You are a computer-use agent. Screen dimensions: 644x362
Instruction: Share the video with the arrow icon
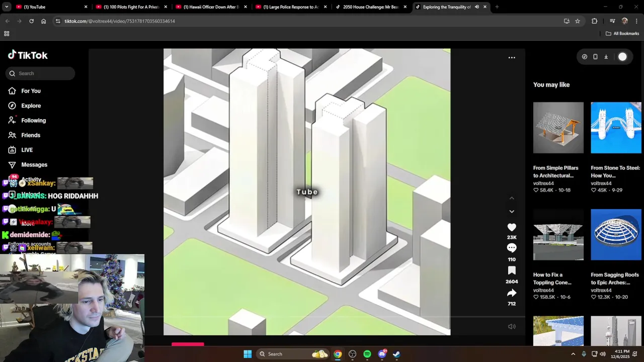coord(512,293)
